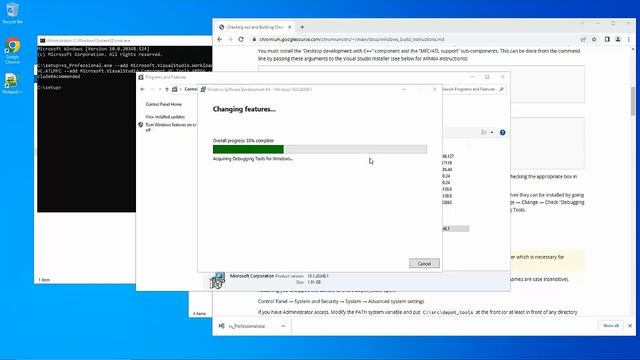The width and height of the screenshot is (640, 360).
Task: Change the view layout in Programs and Features
Action: [x=484, y=132]
